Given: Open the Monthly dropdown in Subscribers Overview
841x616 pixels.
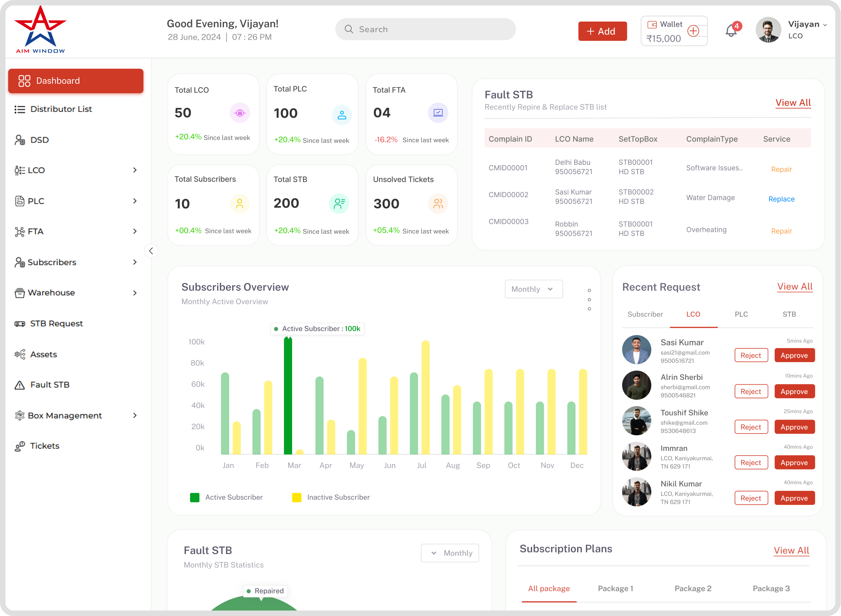Looking at the screenshot, I should click(534, 289).
